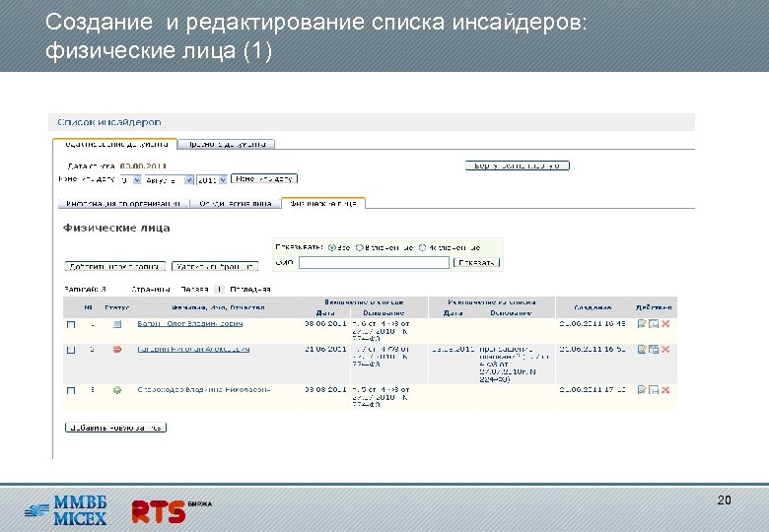Open the 'Юридические лица' tab
The width and height of the screenshot is (769, 532).
tap(236, 203)
